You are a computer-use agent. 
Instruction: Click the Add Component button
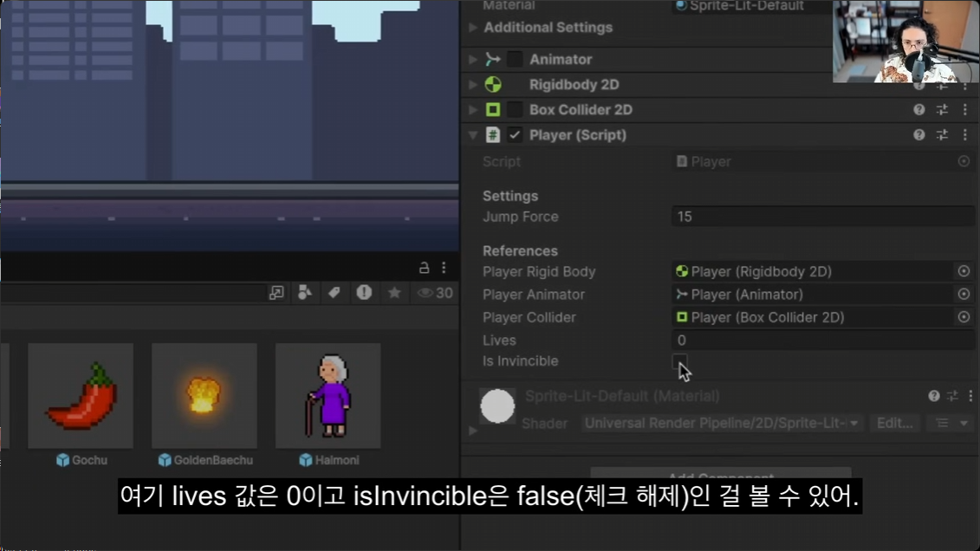tap(721, 475)
